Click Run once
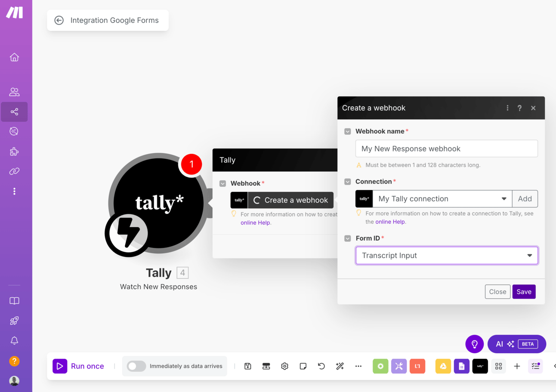 pos(78,366)
